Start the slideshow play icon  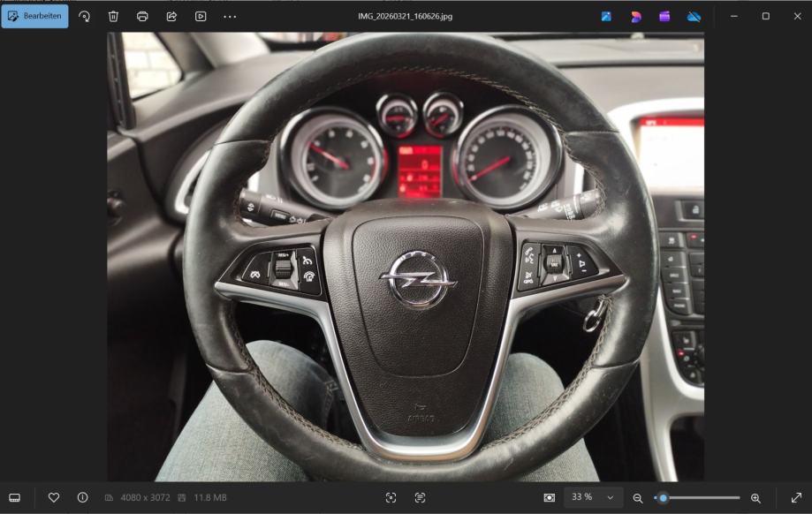pos(201,17)
